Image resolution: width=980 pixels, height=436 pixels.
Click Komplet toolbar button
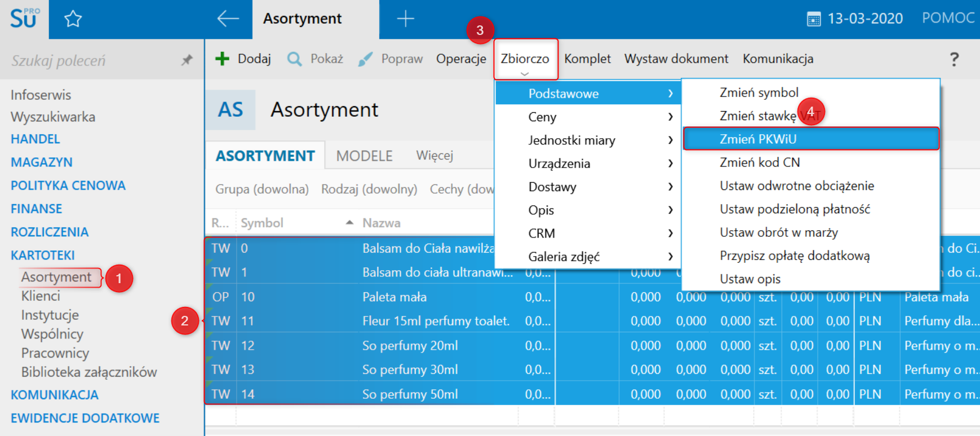[x=587, y=59]
